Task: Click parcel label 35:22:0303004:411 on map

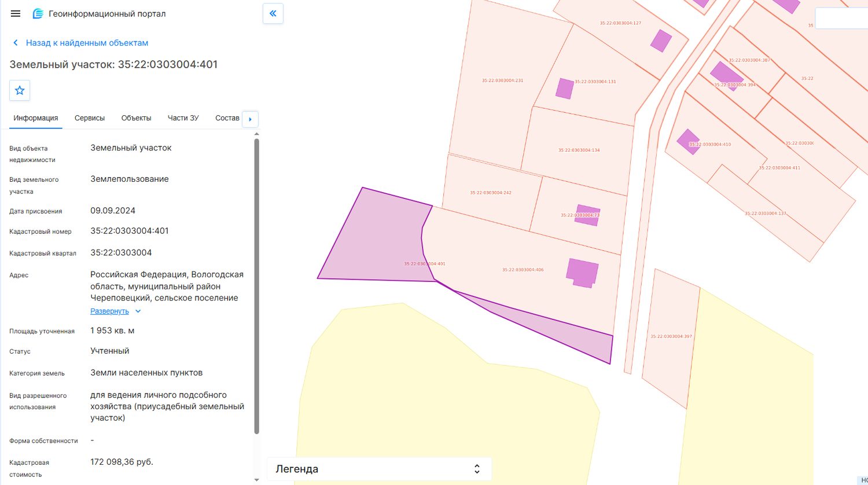Action: point(779,168)
